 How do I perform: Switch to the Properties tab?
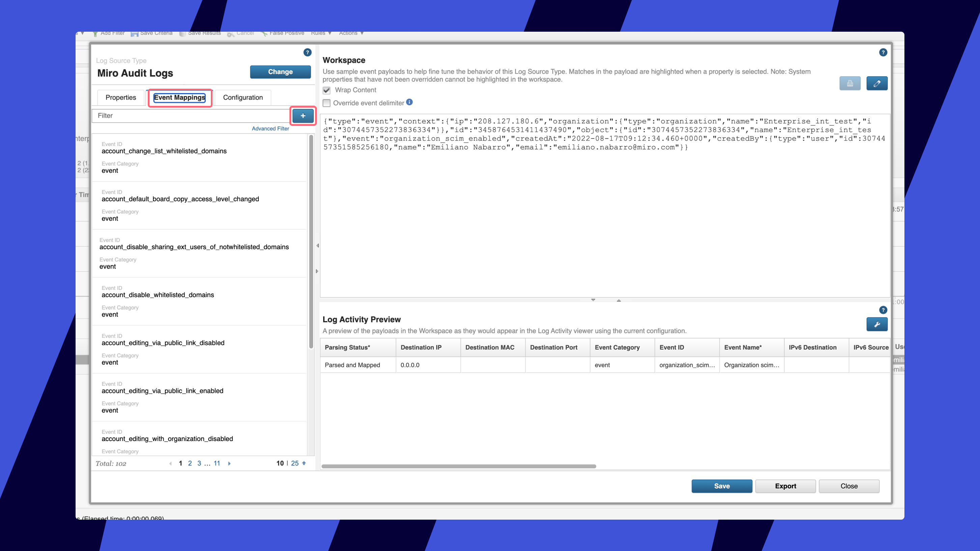120,97
